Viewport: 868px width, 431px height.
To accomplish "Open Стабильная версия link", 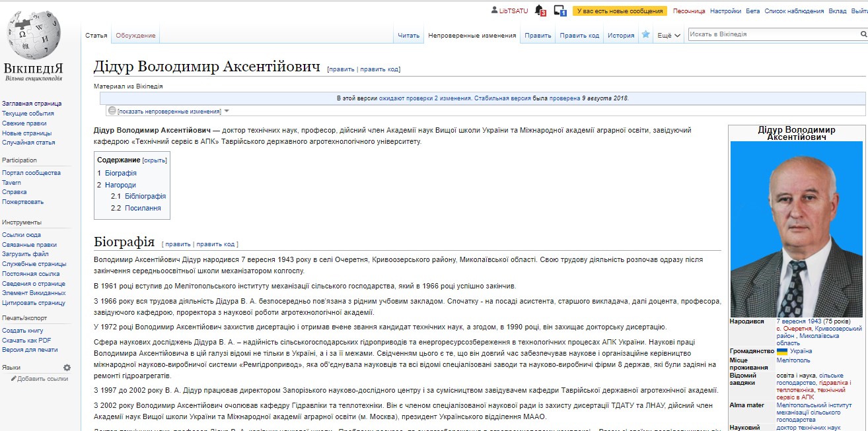I will pyautogui.click(x=502, y=98).
